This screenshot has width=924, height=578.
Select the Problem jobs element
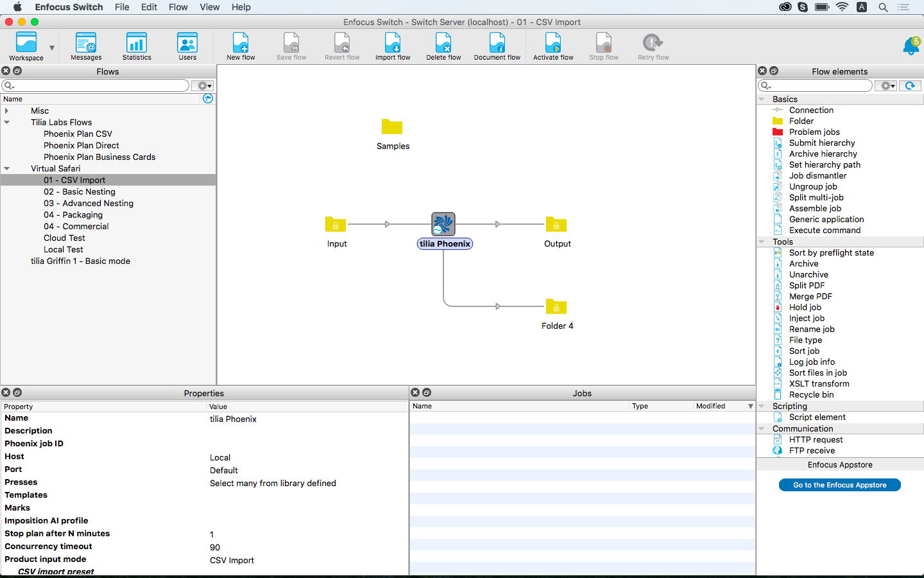[x=814, y=132]
